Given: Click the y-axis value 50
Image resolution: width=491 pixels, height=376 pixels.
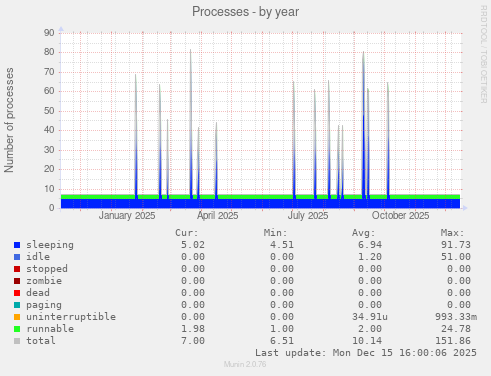Looking at the screenshot, I should pyautogui.click(x=49, y=111).
